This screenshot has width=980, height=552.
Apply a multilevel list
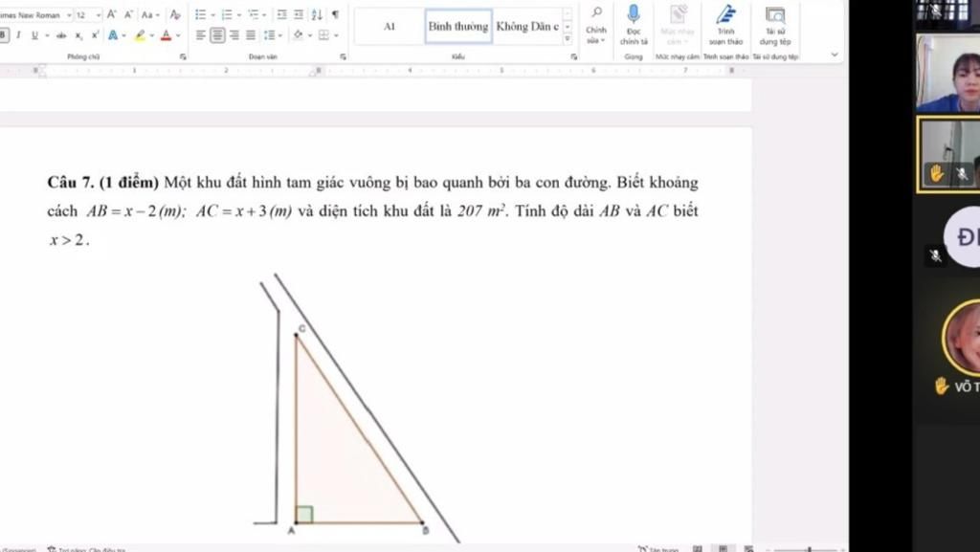coord(254,14)
